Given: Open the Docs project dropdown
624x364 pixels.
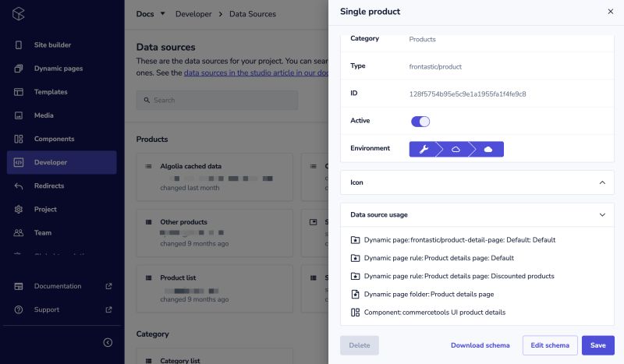Looking at the screenshot, I should point(151,14).
